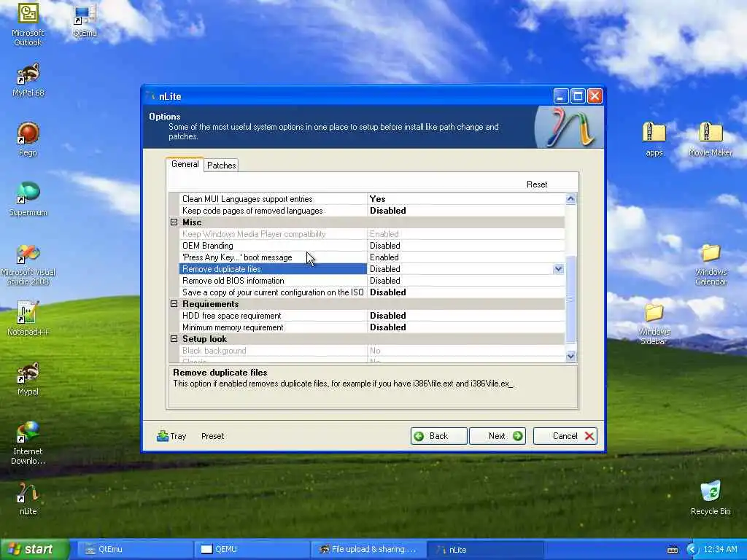The image size is (747, 560).
Task: Select the nLite desktop shortcut
Action: (x=28, y=499)
